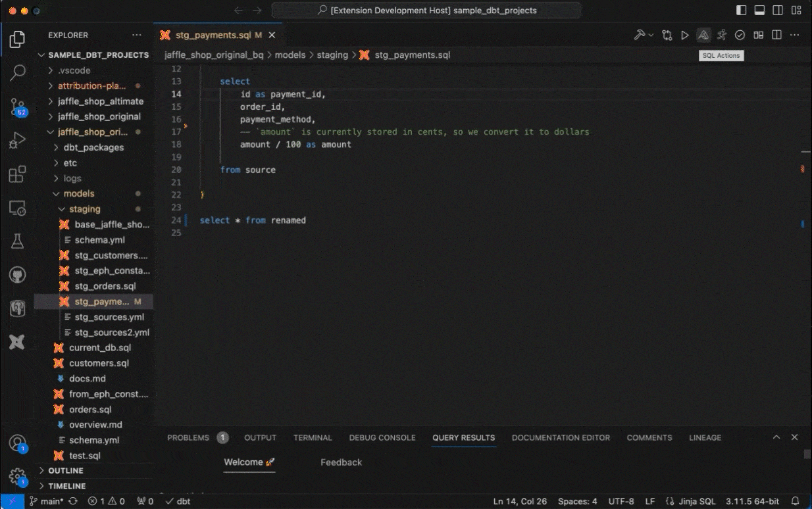812x509 pixels.
Task: Open the Extensions view
Action: pos(18,174)
